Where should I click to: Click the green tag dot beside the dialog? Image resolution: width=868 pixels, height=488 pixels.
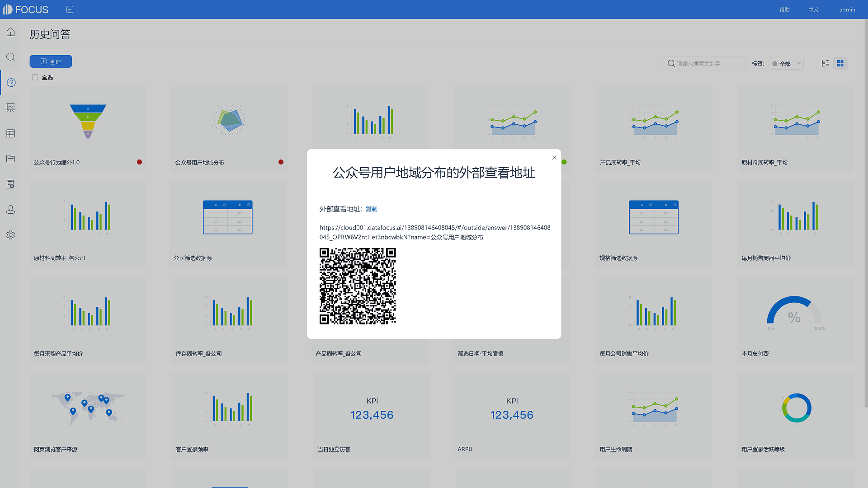point(564,162)
